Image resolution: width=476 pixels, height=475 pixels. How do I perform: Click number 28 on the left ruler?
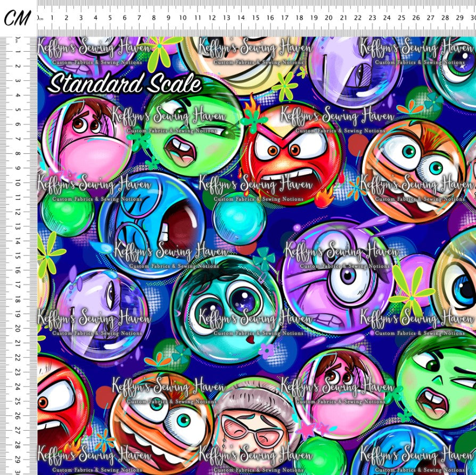[x=18, y=445]
